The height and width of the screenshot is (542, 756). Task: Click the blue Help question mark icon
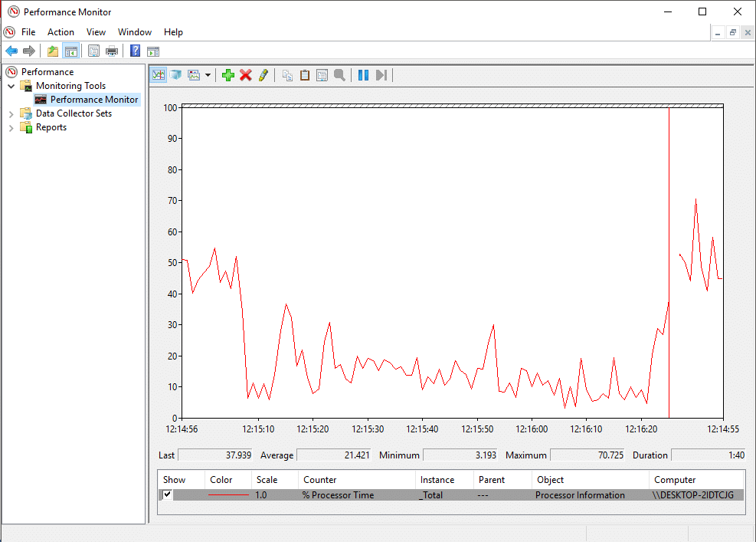point(135,51)
